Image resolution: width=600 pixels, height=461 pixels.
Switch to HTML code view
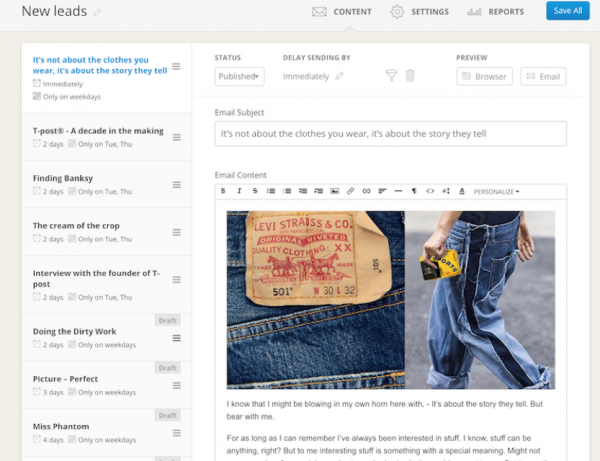click(x=430, y=191)
